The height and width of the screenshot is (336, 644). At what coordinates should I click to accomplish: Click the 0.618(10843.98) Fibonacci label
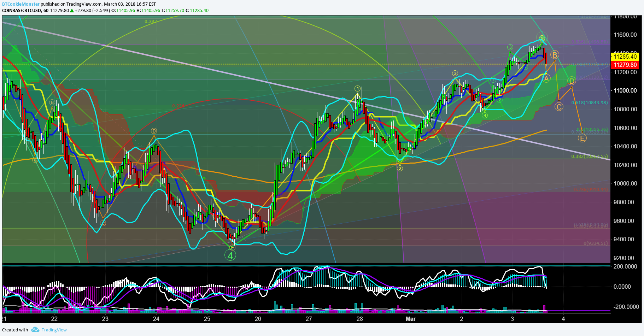(590, 103)
